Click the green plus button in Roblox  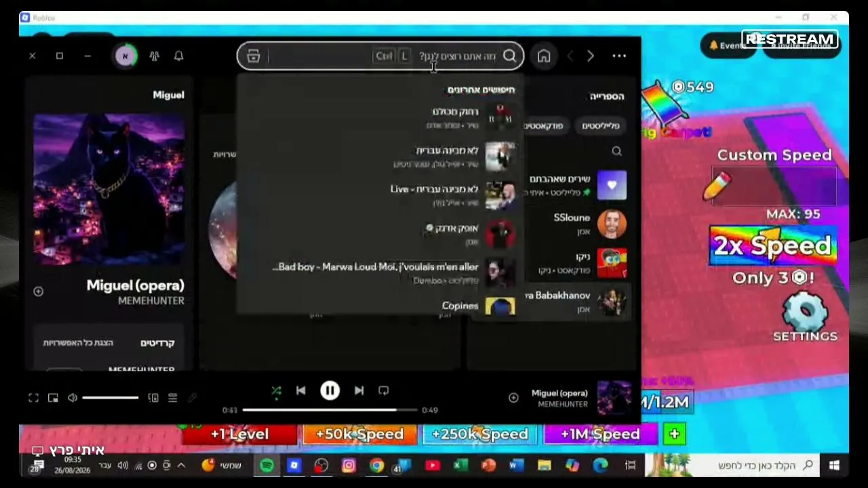tap(675, 434)
